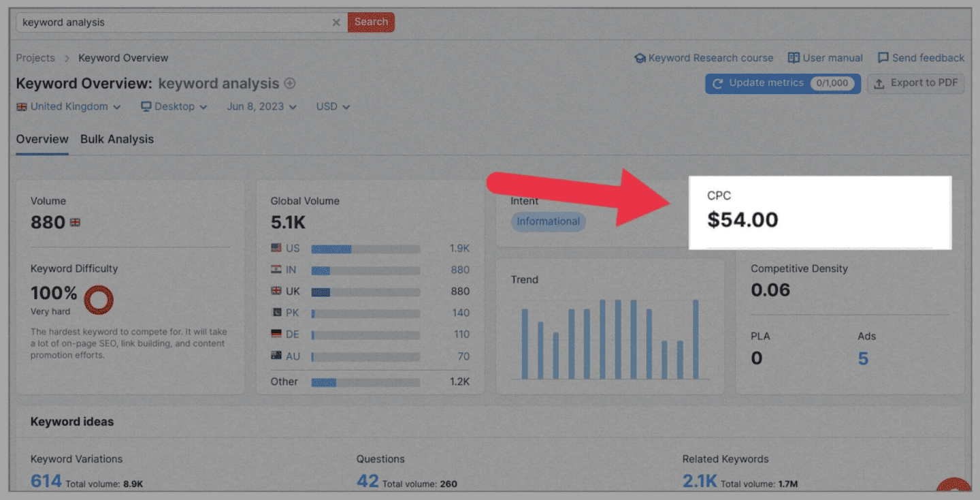Image resolution: width=980 pixels, height=500 pixels.
Task: Click the Export to PDF button
Action: (915, 84)
